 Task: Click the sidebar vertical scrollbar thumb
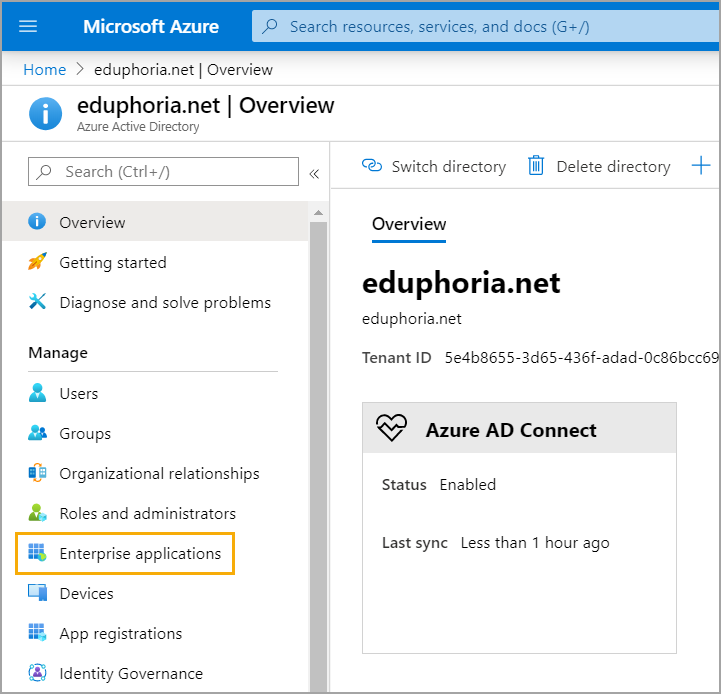click(318, 455)
